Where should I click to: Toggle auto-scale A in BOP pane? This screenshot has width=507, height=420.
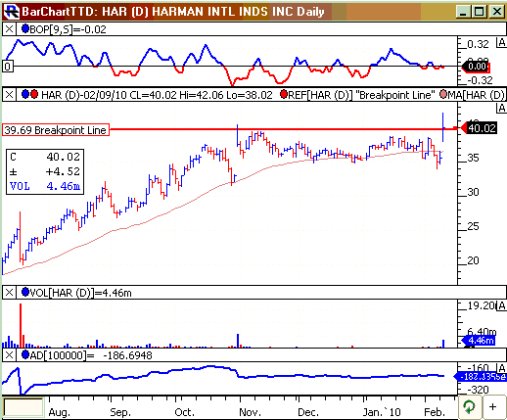[501, 43]
